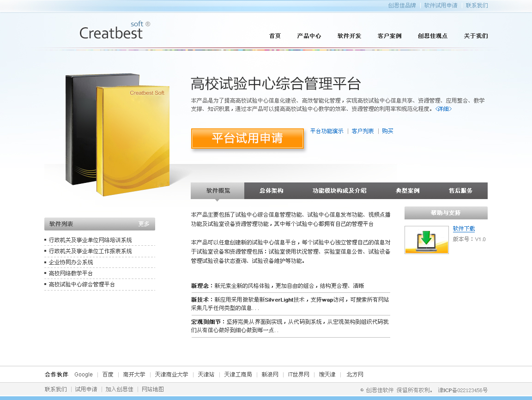Viewport: 532px width, 400px height.
Task: Visit the 南开大学 partner link
Action: pos(134,375)
